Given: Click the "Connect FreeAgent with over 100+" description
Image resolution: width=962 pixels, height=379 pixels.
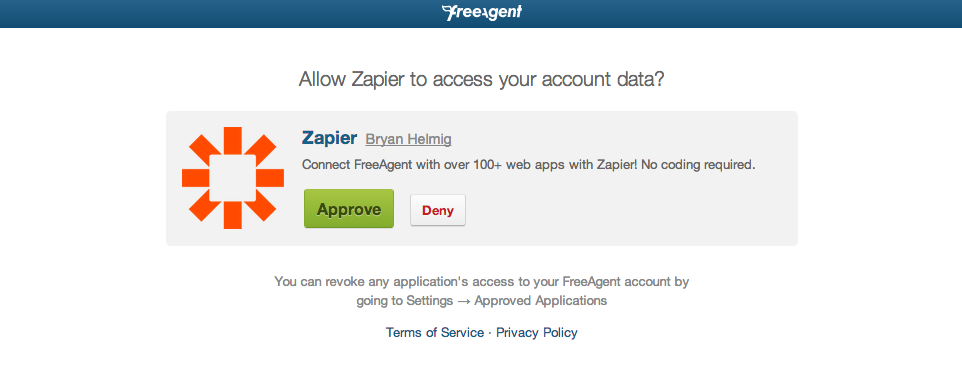Looking at the screenshot, I should (x=528, y=165).
